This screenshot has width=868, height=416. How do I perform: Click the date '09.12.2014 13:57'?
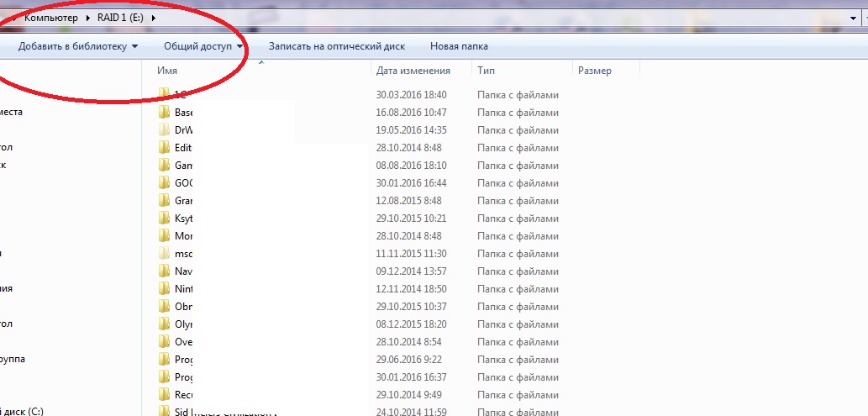[411, 271]
